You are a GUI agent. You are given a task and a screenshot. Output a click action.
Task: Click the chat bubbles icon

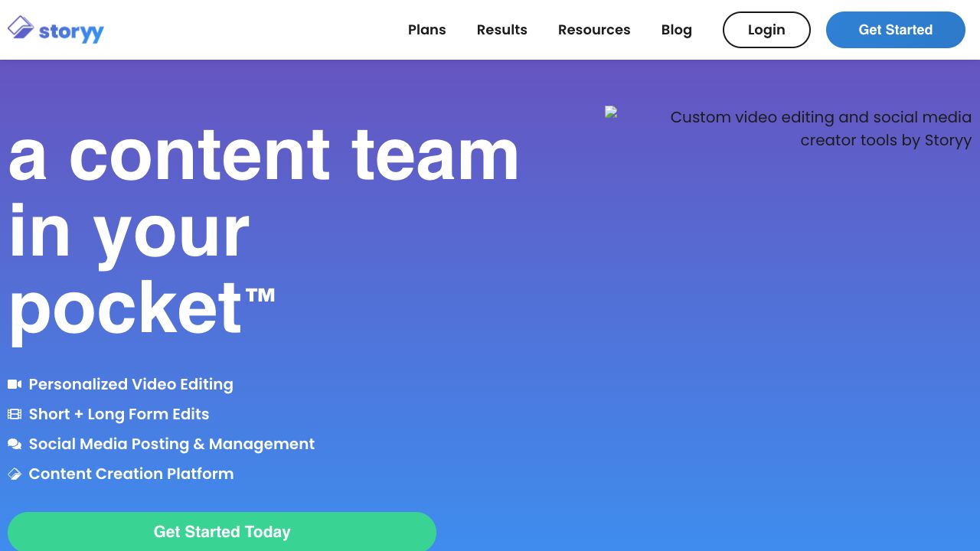coord(15,444)
